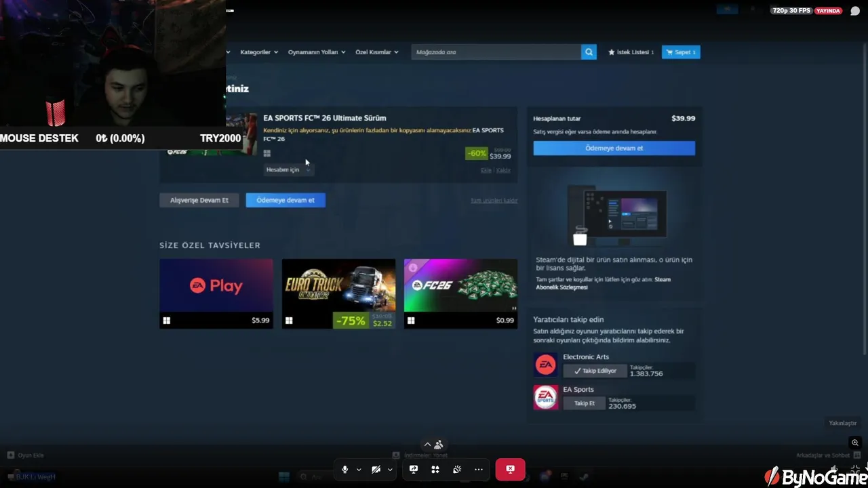Click the YAYINDA live badge
Screen dimensions: 868x488
pyautogui.click(x=828, y=11)
